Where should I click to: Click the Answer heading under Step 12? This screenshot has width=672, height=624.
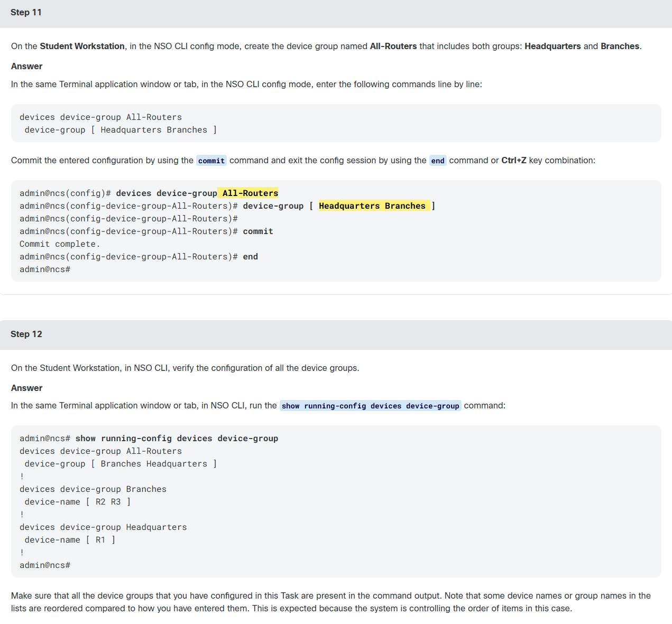[26, 388]
